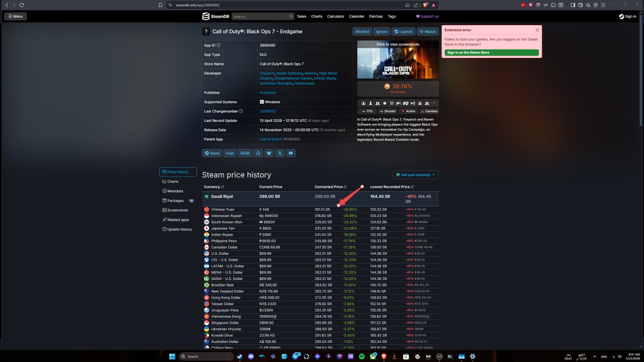Click the YouTube icon button
This screenshot has width=644, height=362.
coord(290,153)
